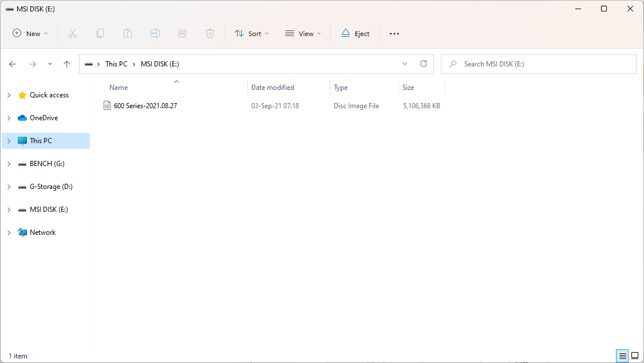Click the 5,106,368 KB size cell

(421, 105)
